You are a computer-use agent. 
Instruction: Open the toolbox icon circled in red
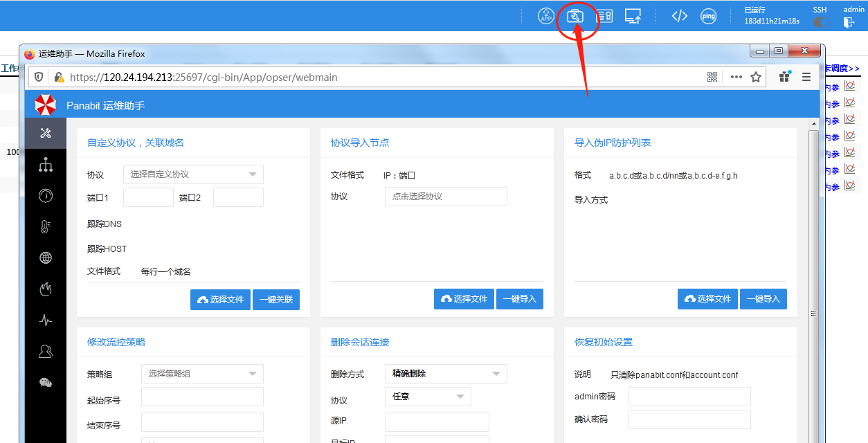coord(575,17)
